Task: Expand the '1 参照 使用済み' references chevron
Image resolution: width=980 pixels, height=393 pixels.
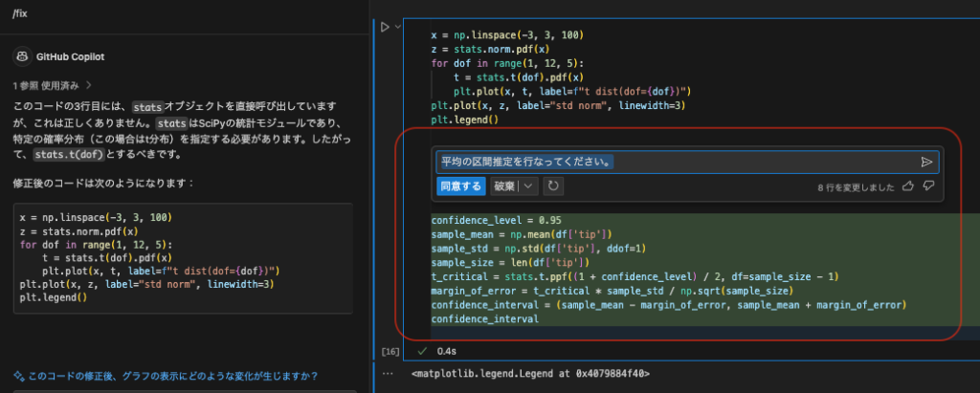Action: [89, 84]
